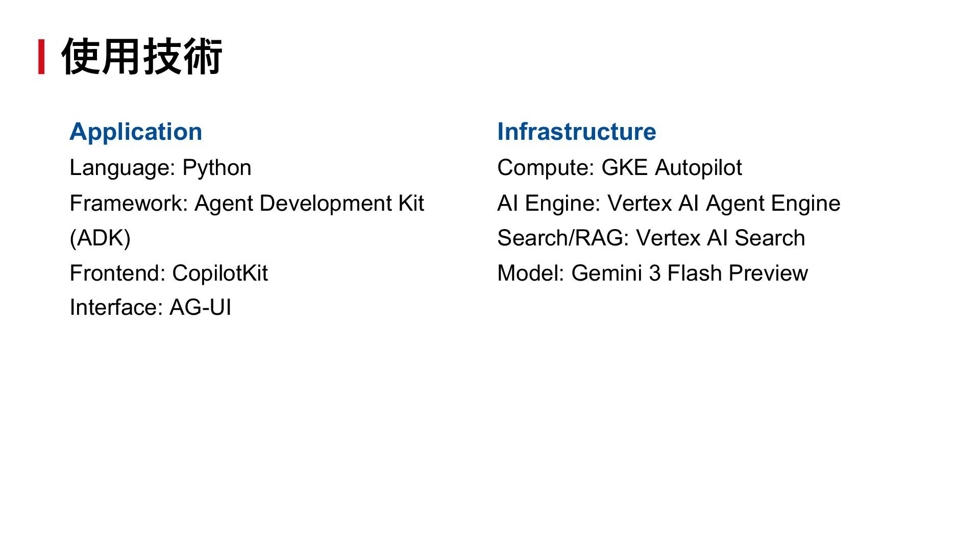The image size is (980, 551).
Task: Select the CopilotKit text
Action: pyautogui.click(x=219, y=273)
